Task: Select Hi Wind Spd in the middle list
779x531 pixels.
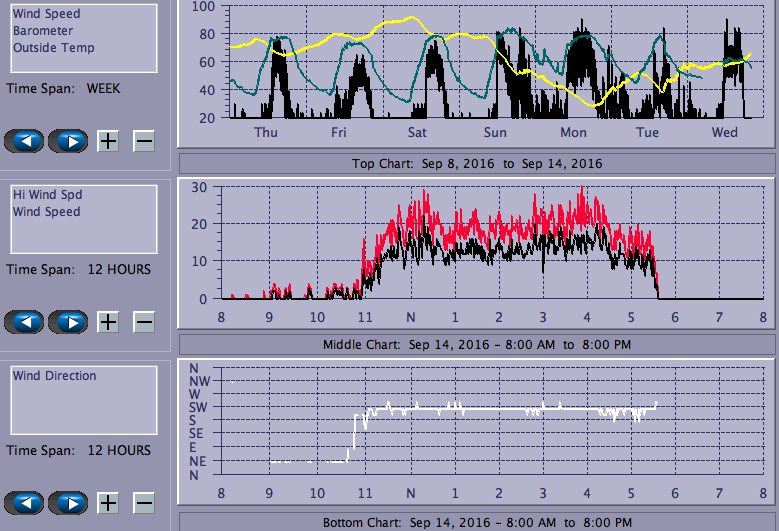Action: [x=46, y=195]
